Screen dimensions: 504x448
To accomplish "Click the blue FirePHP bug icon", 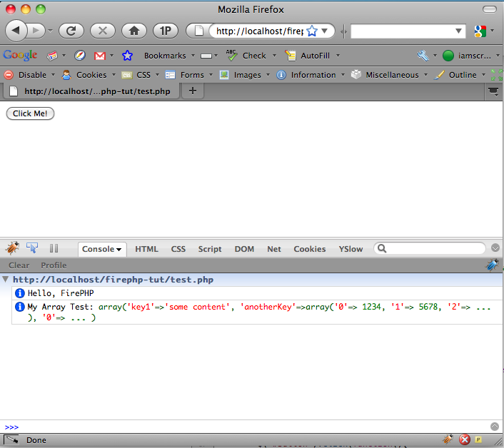I will [x=492, y=265].
